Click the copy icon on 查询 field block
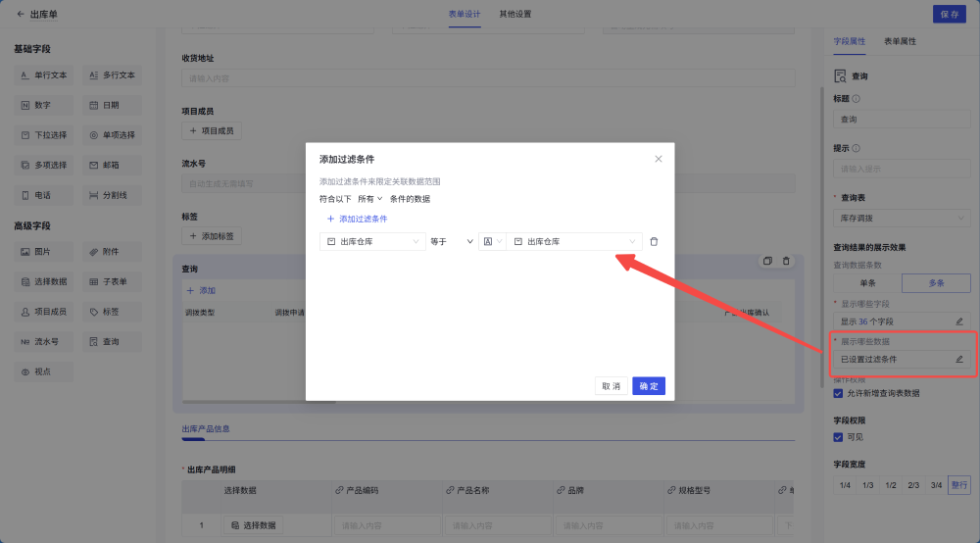Viewport: 980px width, 543px height. click(768, 261)
